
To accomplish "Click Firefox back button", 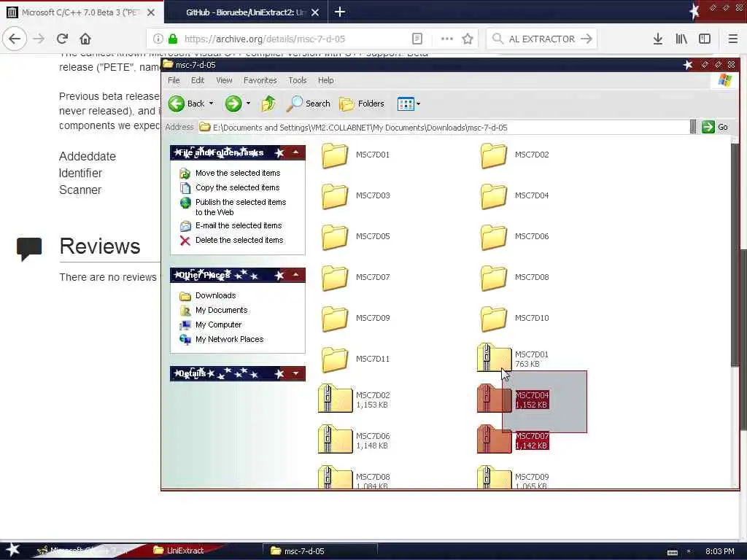I will point(15,39).
